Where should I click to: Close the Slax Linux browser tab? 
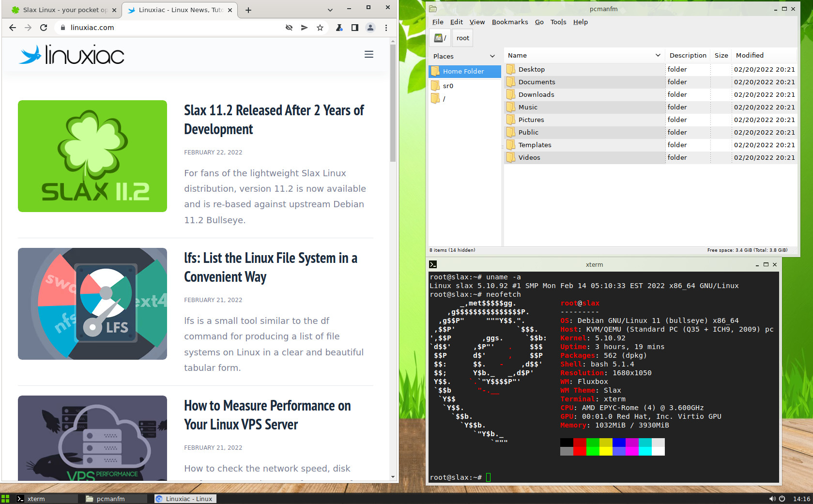114,10
